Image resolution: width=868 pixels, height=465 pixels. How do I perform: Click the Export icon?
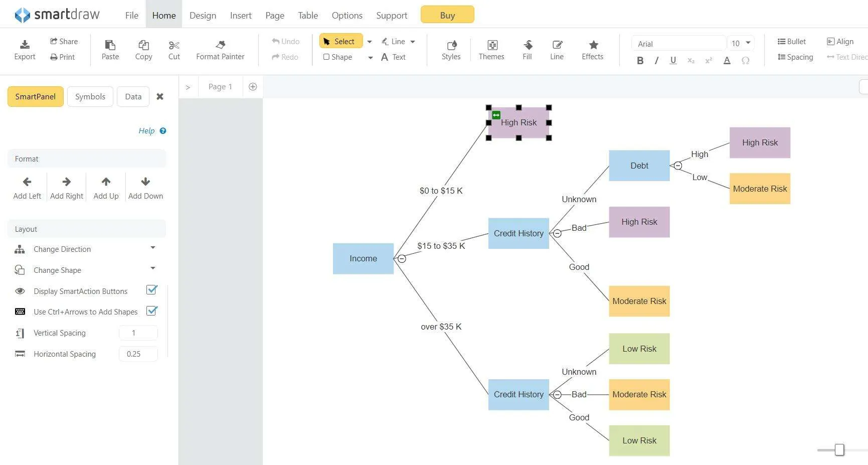25,45
